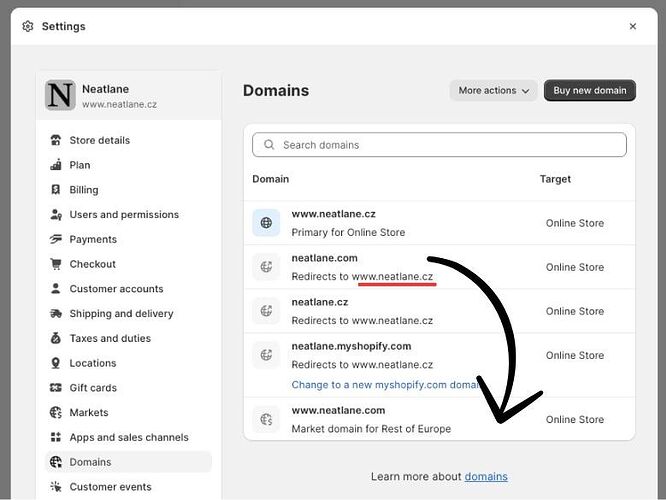Click Primary for Online Store text
This screenshot has width=666, height=500.
[348, 232]
